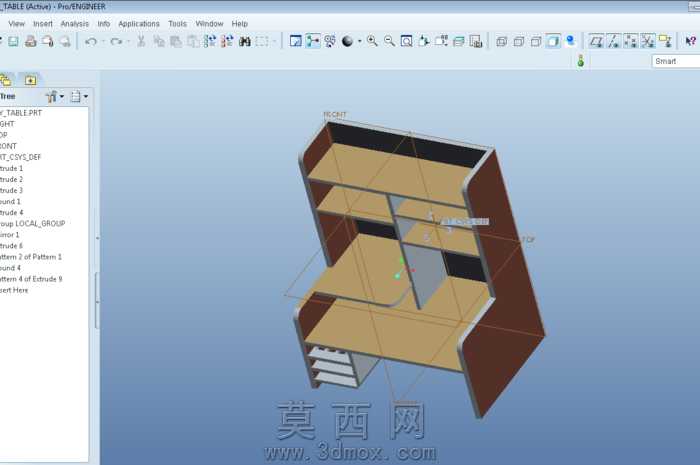This screenshot has width=700, height=465.
Task: Open the Info menu
Action: pyautogui.click(x=104, y=24)
